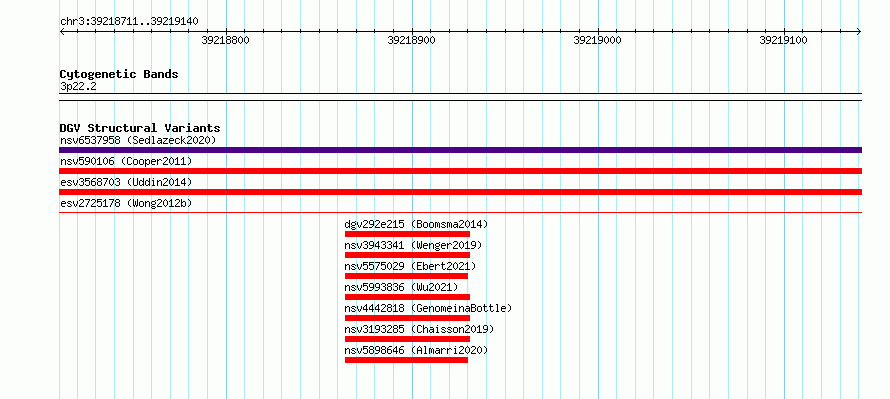Click the nsv6537958 (Sedlazeck2020) variant label
The height and width of the screenshot is (399, 890).
(138, 140)
